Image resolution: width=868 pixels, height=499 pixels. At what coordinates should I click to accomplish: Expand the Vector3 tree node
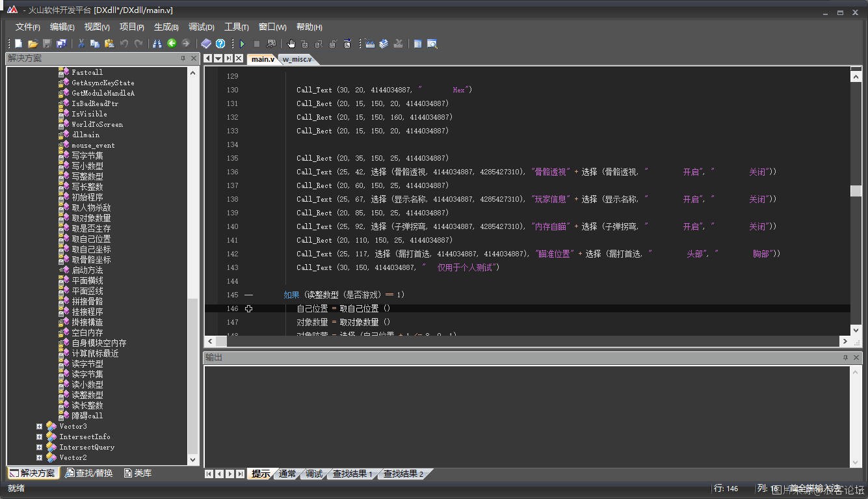pos(39,427)
